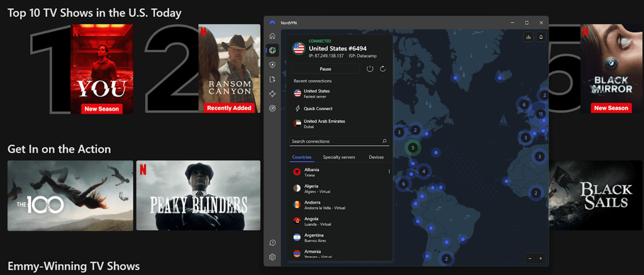Click the Recently Added badge on Ransom Canyon

click(229, 108)
